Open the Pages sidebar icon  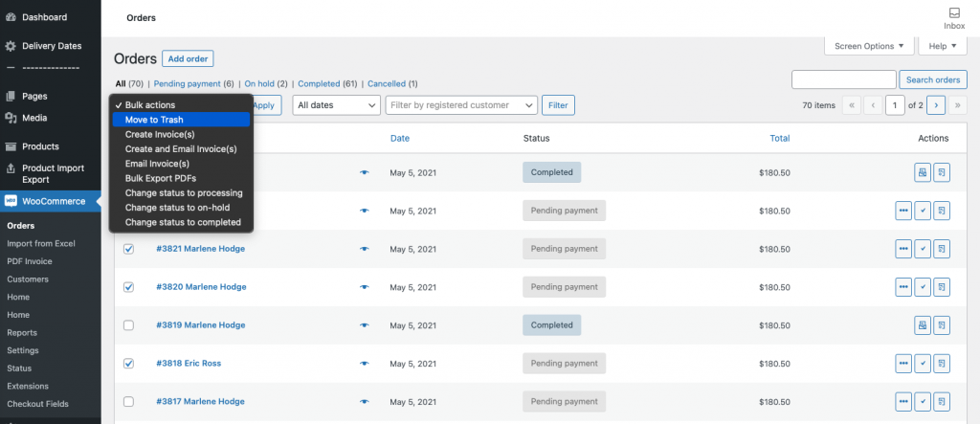[10, 97]
